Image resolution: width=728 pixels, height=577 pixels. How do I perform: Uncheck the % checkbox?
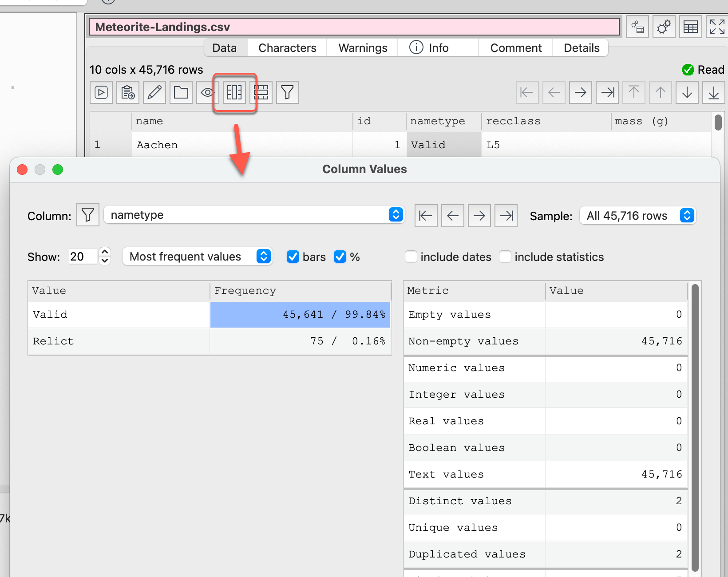coord(340,257)
